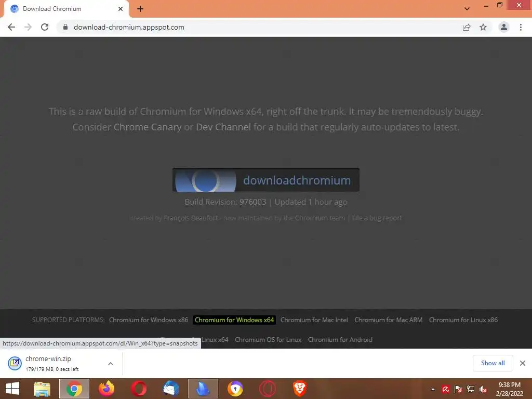
Task: Open Action Center flag tray icon
Action: [458, 389]
